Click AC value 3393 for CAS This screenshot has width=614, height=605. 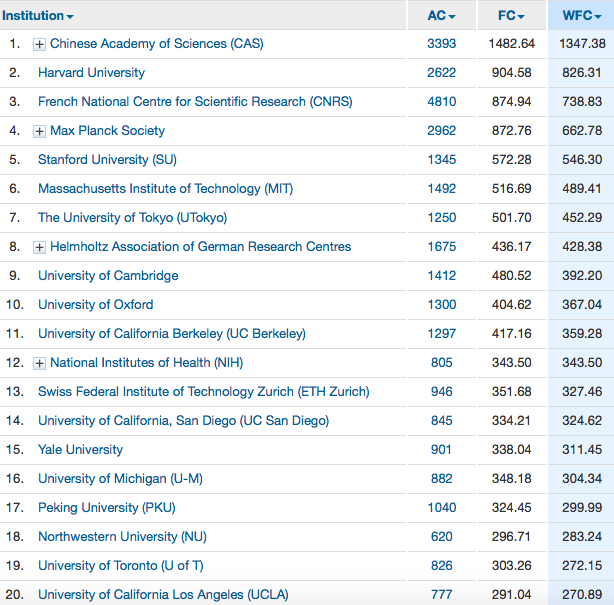[x=441, y=43]
